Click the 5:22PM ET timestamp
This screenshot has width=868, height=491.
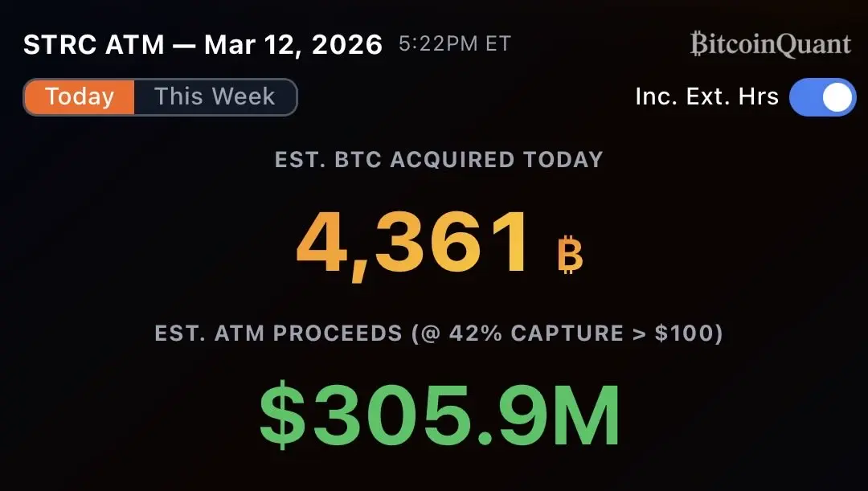pos(454,43)
